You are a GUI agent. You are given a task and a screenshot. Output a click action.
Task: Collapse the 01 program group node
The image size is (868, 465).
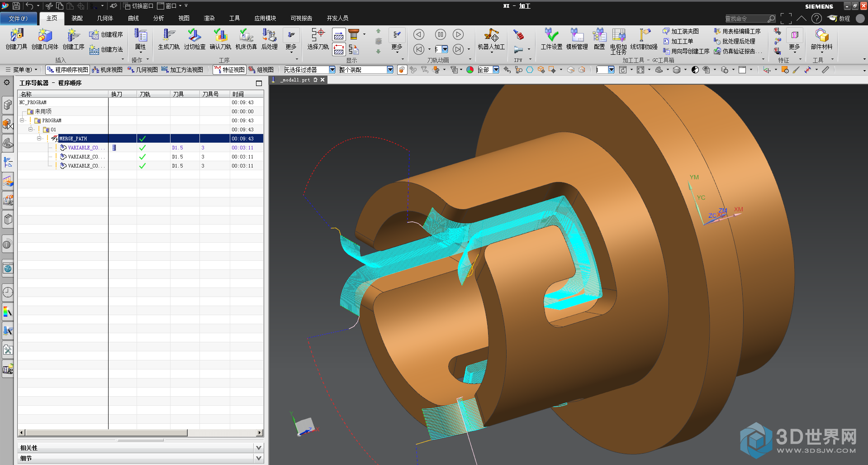[30, 129]
